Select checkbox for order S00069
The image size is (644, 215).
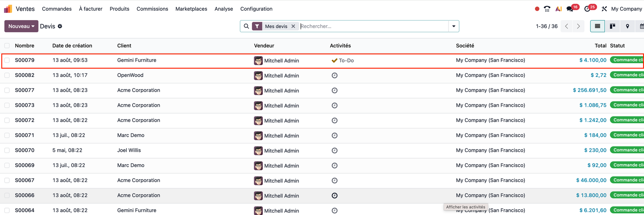(x=7, y=165)
